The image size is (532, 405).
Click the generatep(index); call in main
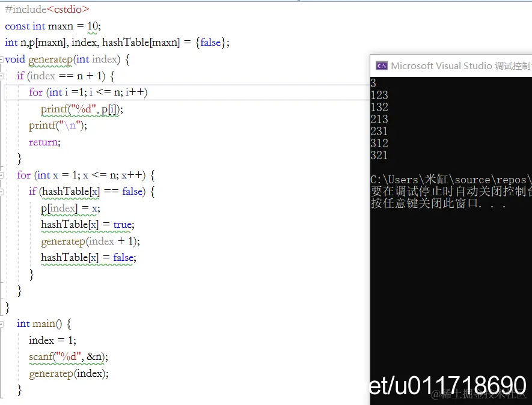click(x=69, y=374)
